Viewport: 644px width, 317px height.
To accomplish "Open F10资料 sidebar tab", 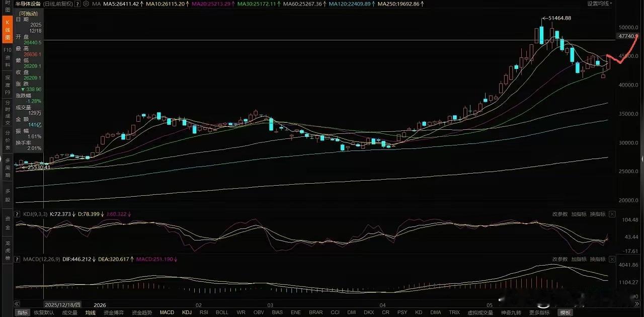I will pyautogui.click(x=8, y=58).
